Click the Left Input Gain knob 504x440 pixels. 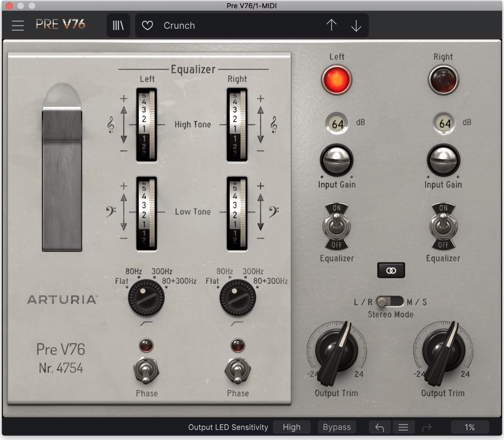pos(336,160)
